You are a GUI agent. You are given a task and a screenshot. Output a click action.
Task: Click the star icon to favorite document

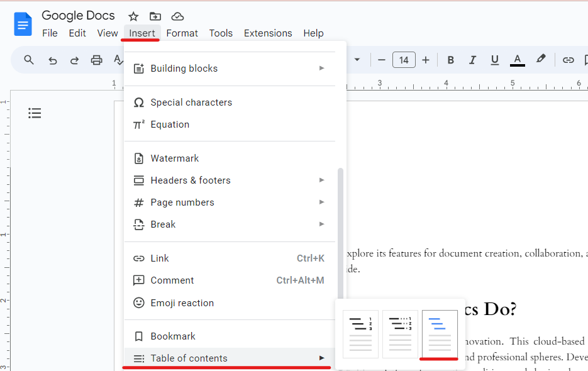point(133,16)
